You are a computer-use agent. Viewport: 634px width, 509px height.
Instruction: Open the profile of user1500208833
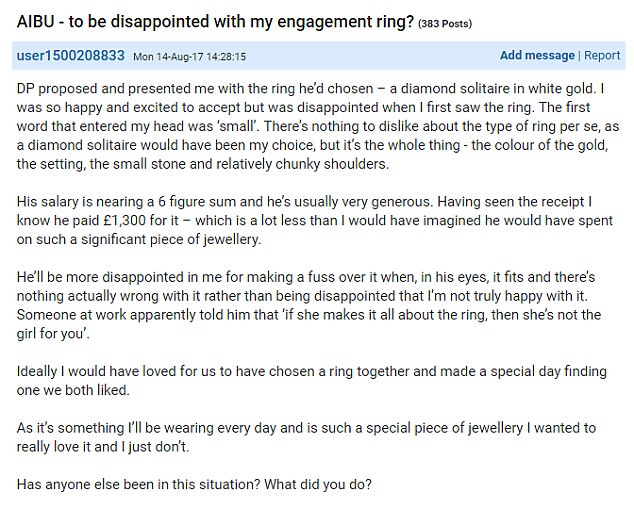[70, 56]
